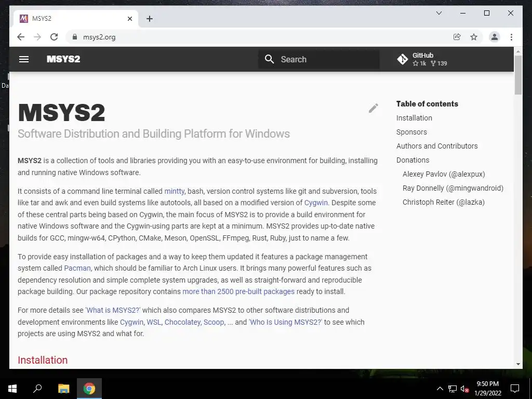This screenshot has height=399, width=532.
Task: Click the pencil edit page icon
Action: [373, 108]
